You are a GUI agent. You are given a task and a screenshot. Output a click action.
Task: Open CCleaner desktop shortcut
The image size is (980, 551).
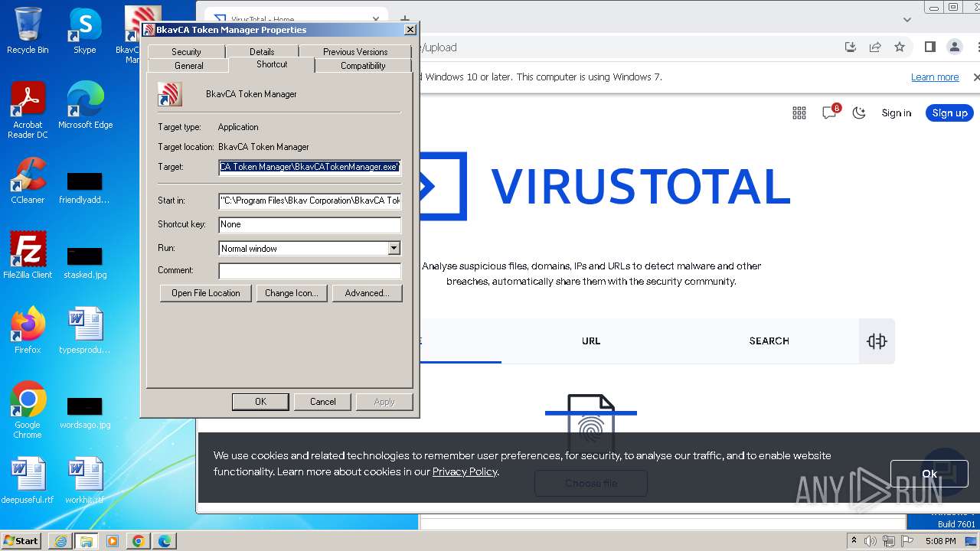tap(28, 181)
